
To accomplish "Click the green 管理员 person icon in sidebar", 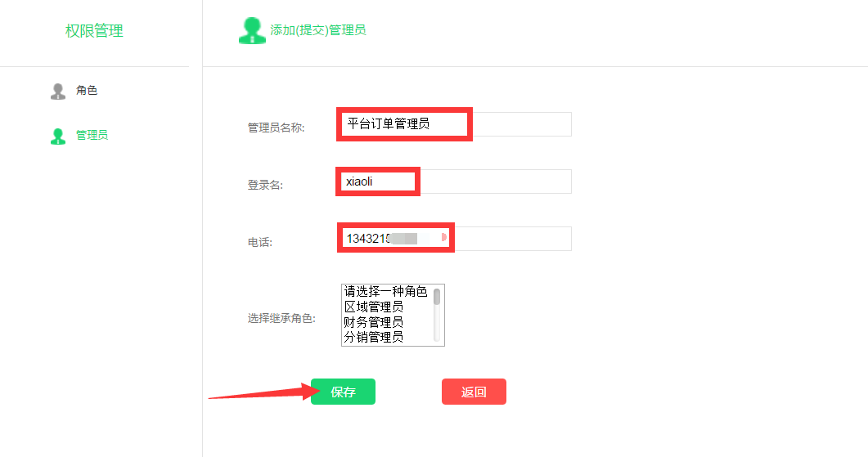I will click(x=58, y=136).
